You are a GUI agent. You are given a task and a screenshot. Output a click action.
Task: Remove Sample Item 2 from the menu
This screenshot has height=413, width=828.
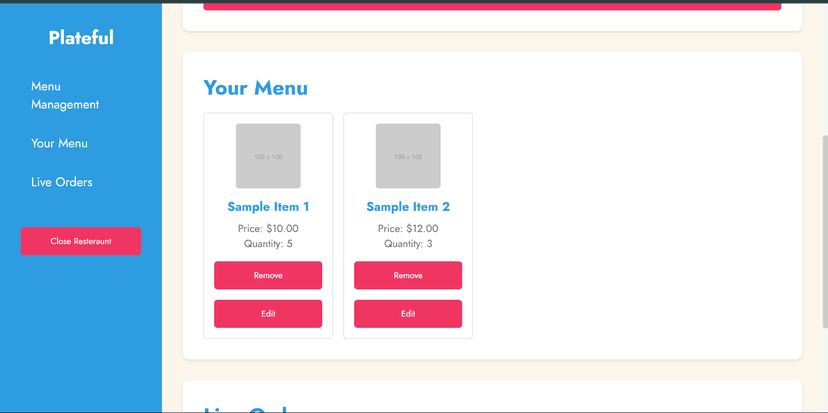[408, 275]
